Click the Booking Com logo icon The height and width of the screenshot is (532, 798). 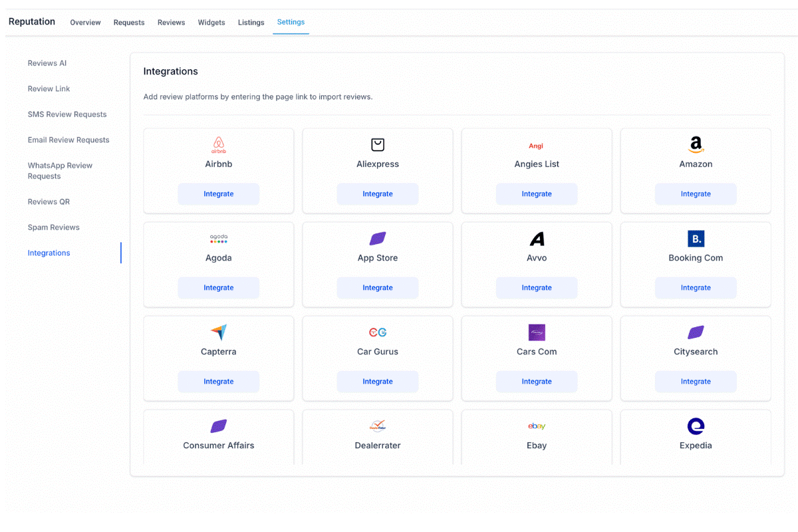pyautogui.click(x=696, y=239)
